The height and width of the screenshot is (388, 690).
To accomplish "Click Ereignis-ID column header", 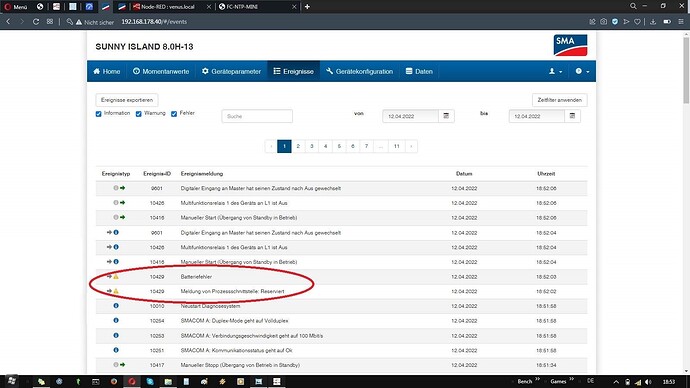I will click(x=157, y=174).
